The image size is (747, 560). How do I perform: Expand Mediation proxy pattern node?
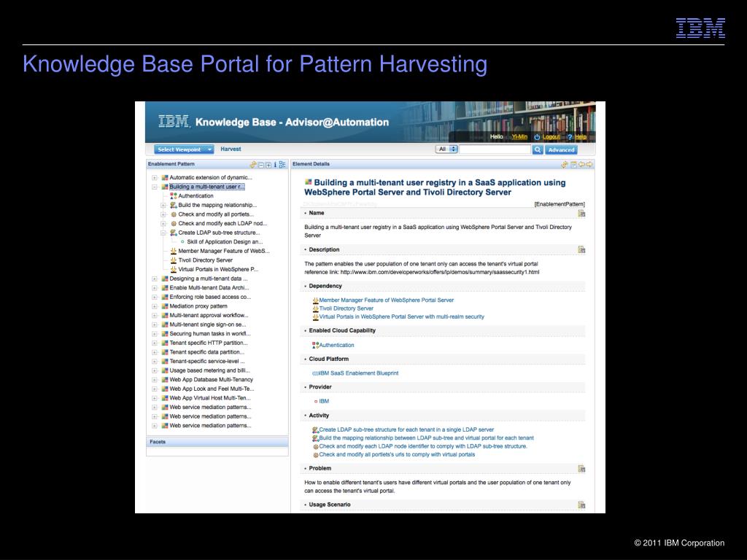click(155, 306)
